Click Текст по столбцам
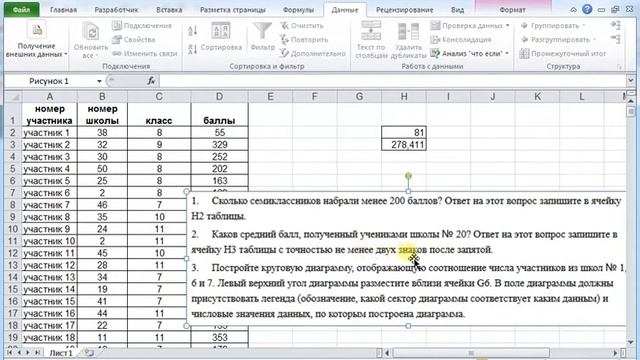The height and width of the screenshot is (360, 640). pos(371,40)
